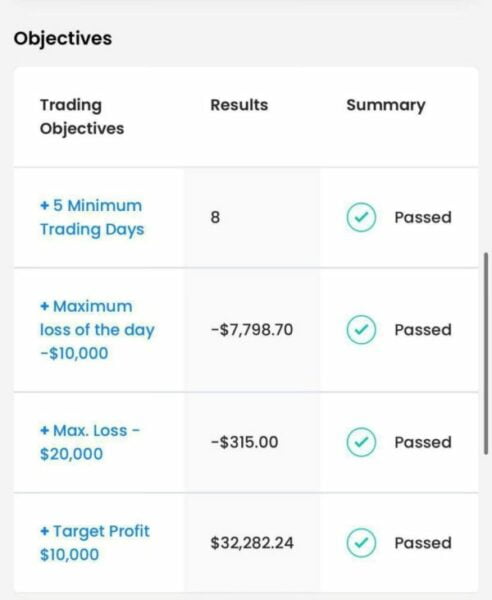The image size is (492, 600).
Task: Click the Passed checkmark icon for Minimum Trading Days
Action: (x=361, y=217)
